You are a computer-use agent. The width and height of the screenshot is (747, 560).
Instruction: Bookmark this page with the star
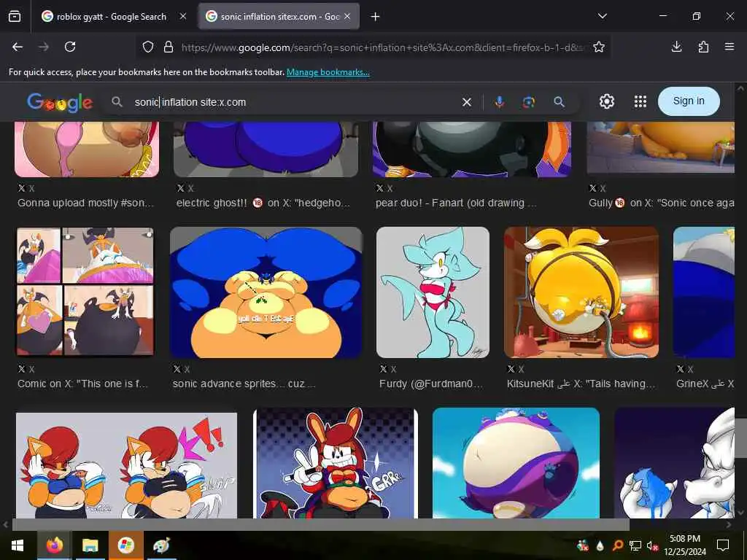tap(599, 47)
